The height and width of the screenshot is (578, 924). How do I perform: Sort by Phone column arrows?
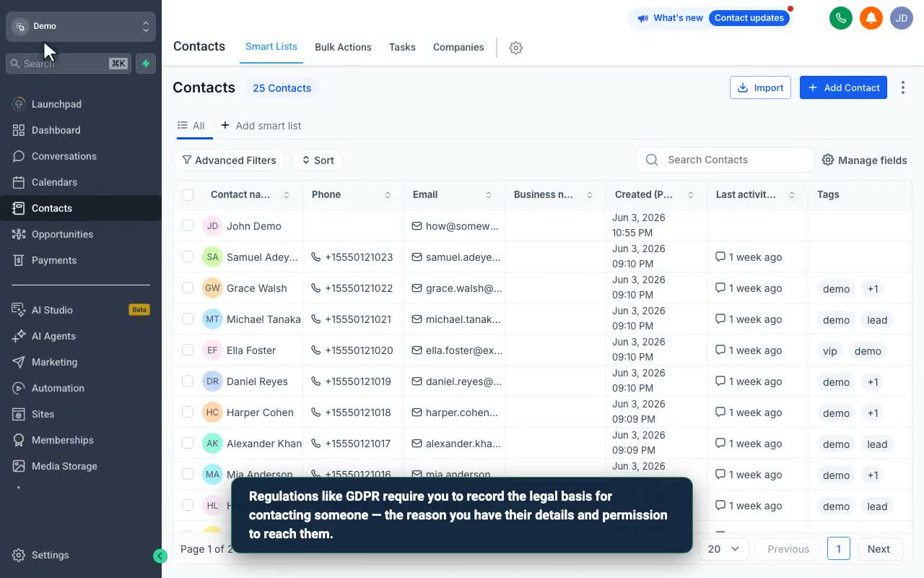(x=388, y=195)
